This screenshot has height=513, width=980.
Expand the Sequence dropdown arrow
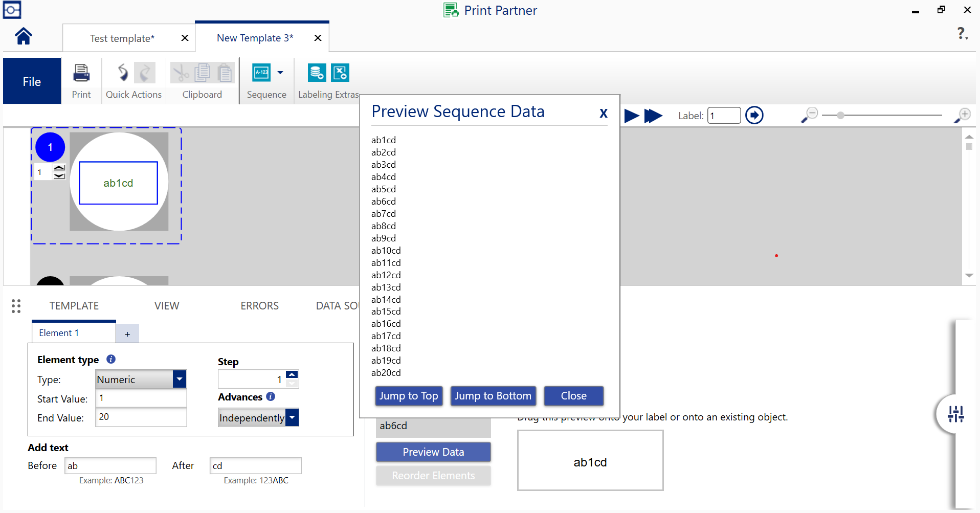click(280, 73)
